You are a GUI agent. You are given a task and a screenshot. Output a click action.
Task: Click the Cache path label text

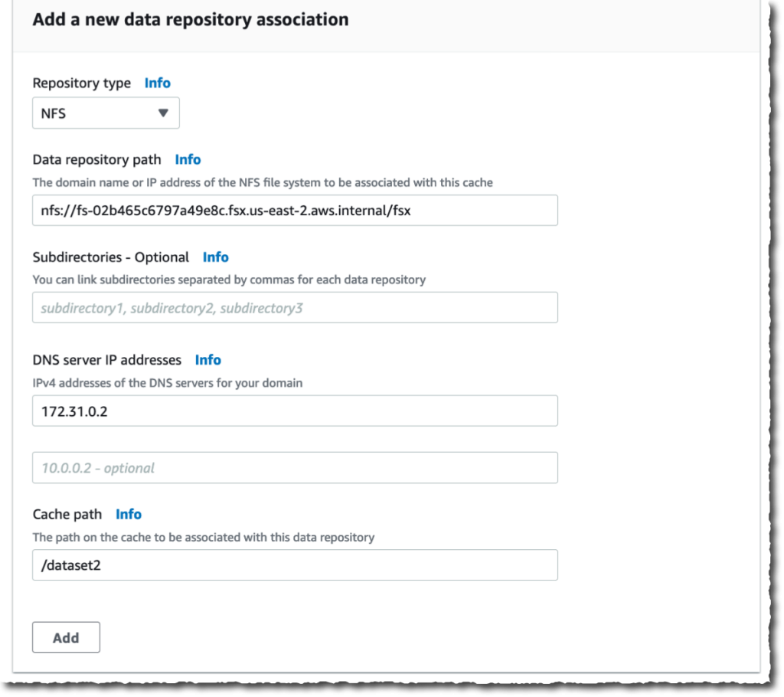point(67,514)
